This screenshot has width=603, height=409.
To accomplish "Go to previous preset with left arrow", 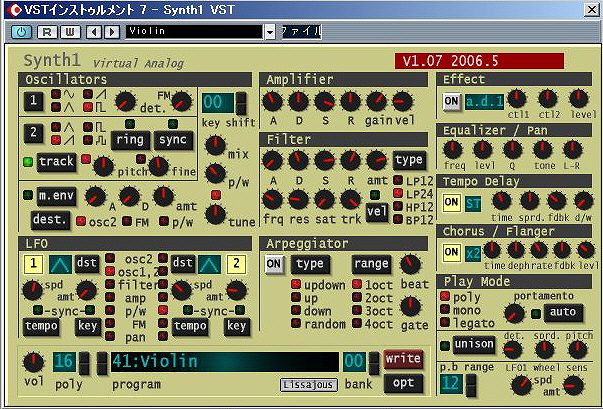I will 94,32.
